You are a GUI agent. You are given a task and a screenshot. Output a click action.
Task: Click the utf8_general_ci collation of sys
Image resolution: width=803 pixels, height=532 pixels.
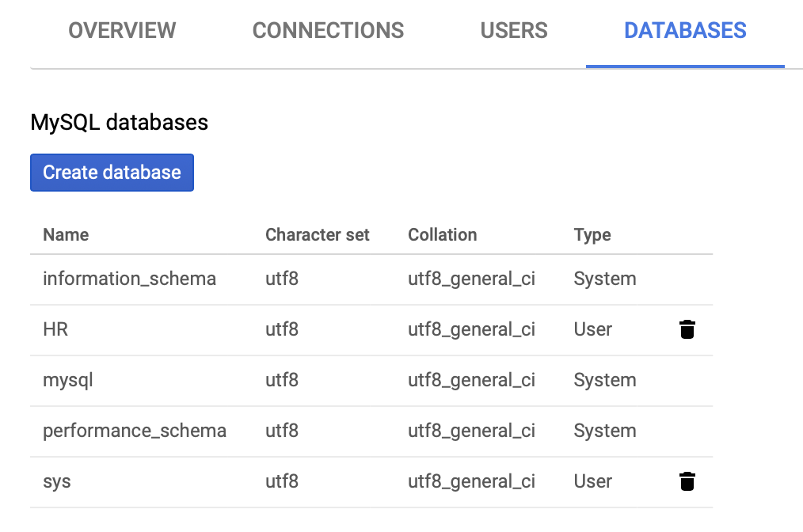(x=472, y=481)
